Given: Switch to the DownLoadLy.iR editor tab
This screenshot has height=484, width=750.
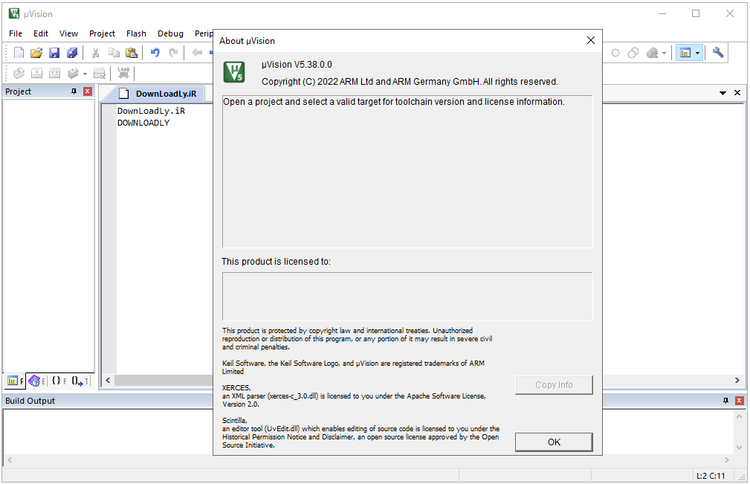Looking at the screenshot, I should point(158,93).
